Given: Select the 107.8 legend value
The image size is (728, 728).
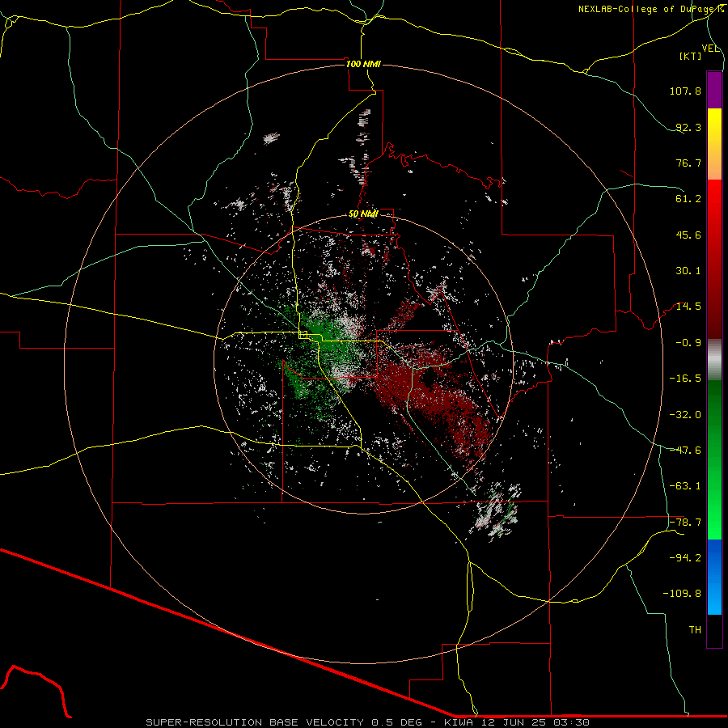Looking at the screenshot, I should (685, 91).
